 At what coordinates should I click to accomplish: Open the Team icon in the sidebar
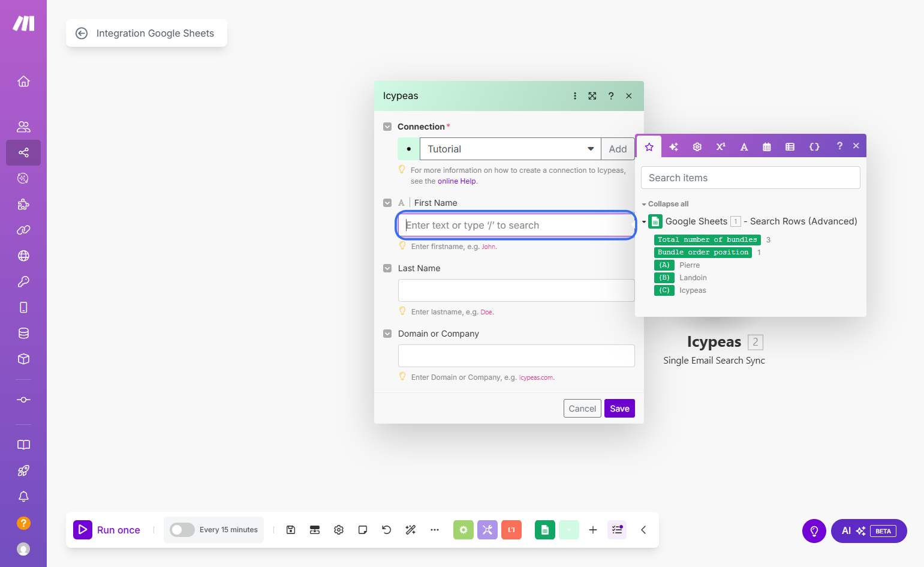pyautogui.click(x=23, y=127)
